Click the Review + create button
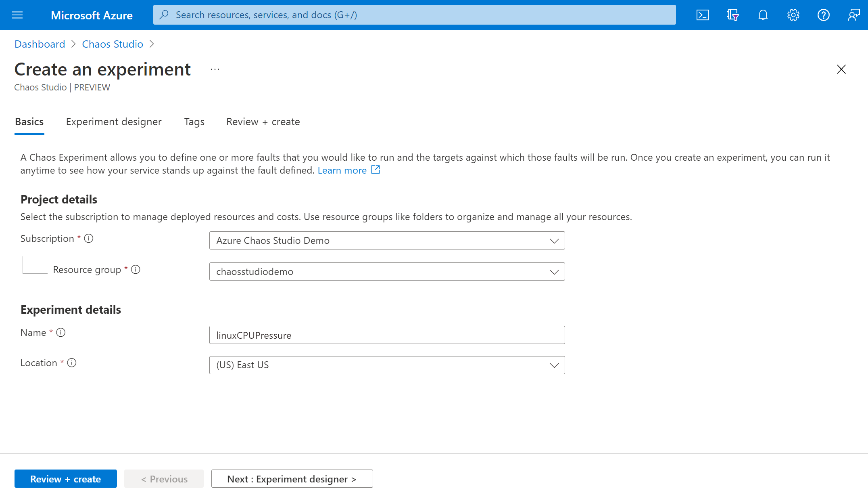Image resolution: width=868 pixels, height=499 pixels. coord(66,478)
